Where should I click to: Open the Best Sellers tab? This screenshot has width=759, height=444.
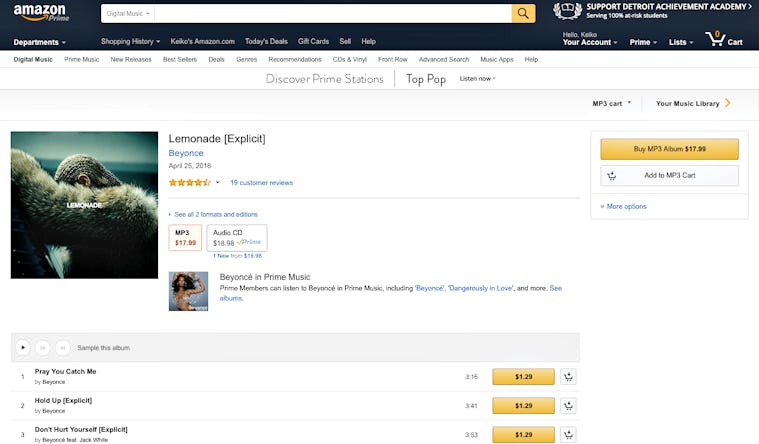[180, 59]
